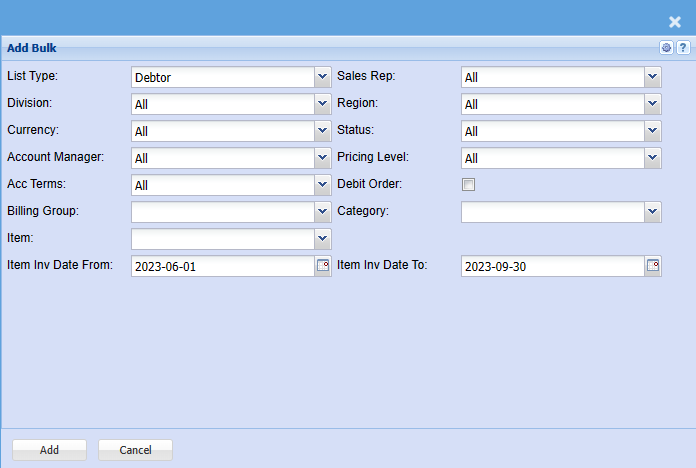Expand the Category dropdown arrow
The width and height of the screenshot is (696, 468).
tap(652, 212)
